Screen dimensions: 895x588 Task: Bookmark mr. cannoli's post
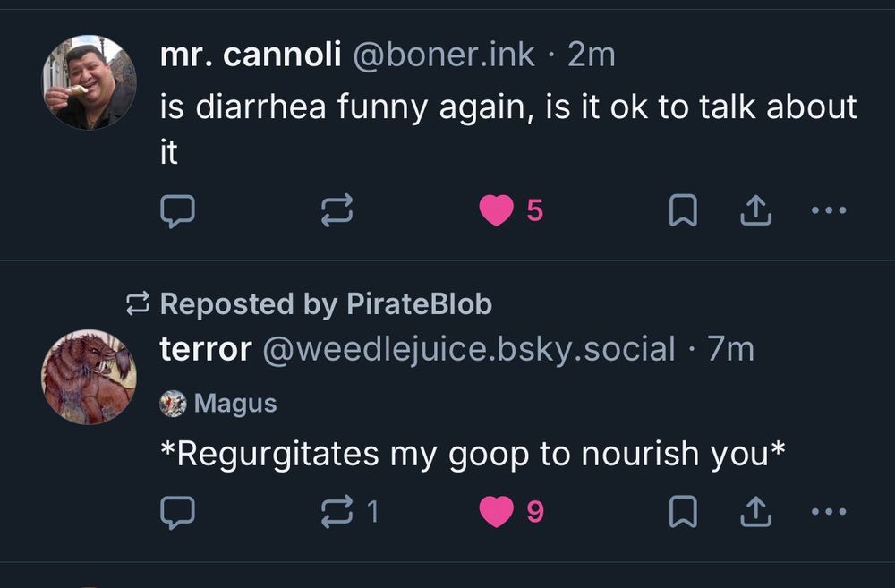click(682, 209)
